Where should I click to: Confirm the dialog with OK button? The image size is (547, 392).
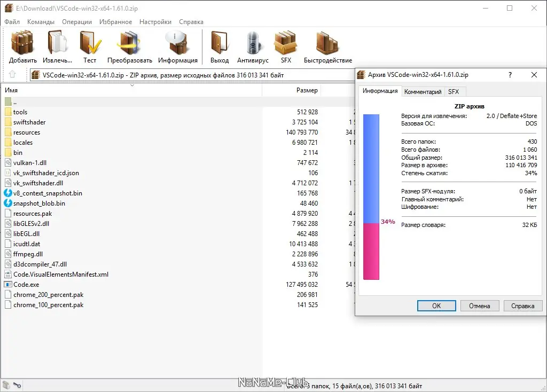pyautogui.click(x=436, y=306)
